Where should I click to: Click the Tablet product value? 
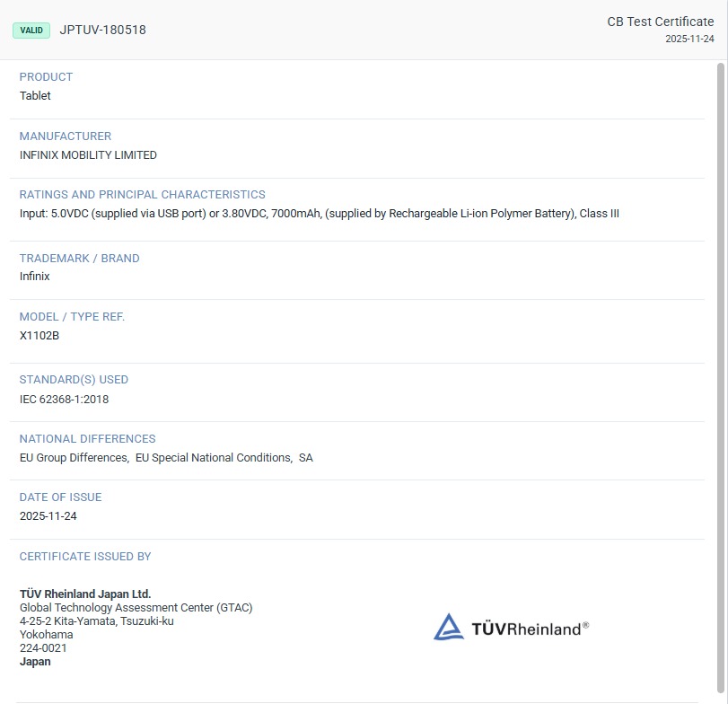(x=35, y=96)
